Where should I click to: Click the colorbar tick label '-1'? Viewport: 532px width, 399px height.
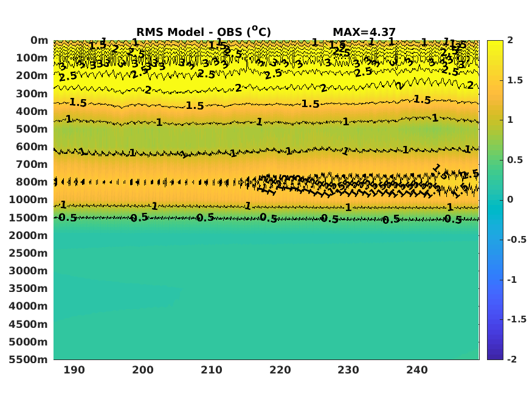(512, 280)
